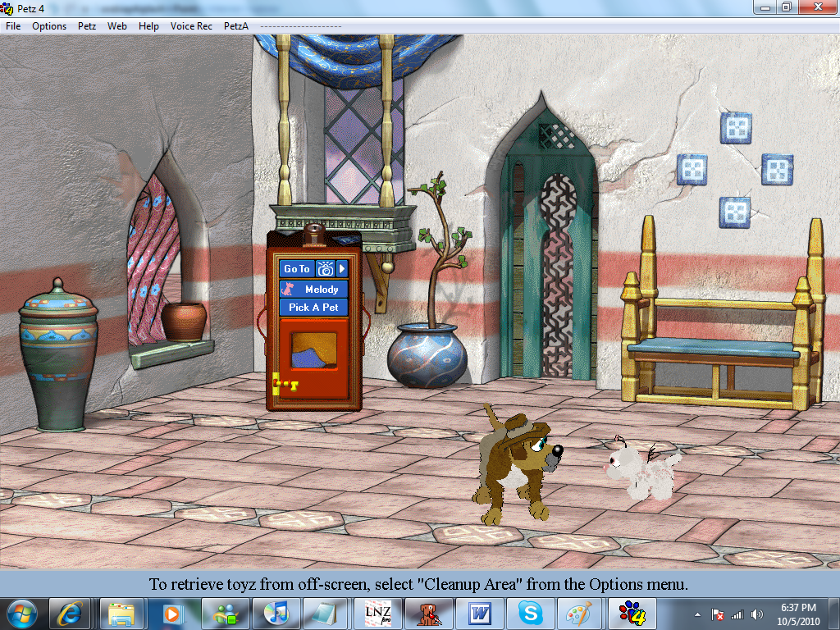
Task: Click the bottom blue wall tile
Action: coord(734,212)
